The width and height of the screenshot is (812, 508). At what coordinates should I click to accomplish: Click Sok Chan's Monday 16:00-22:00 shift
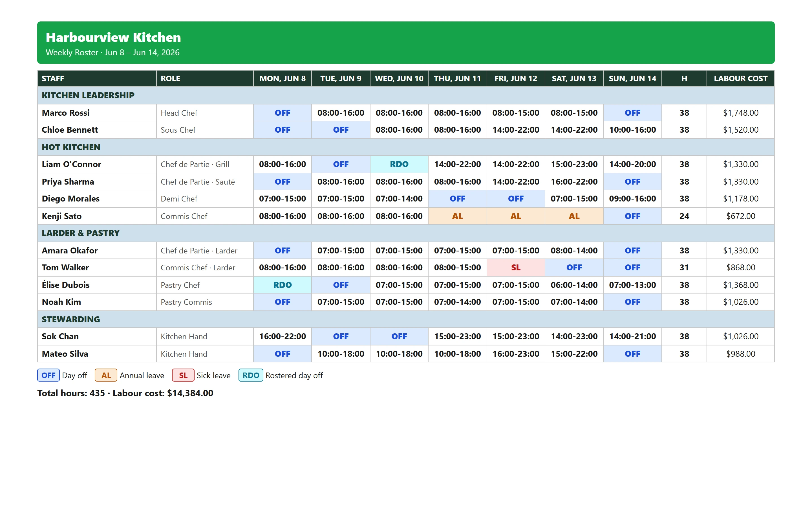282,336
